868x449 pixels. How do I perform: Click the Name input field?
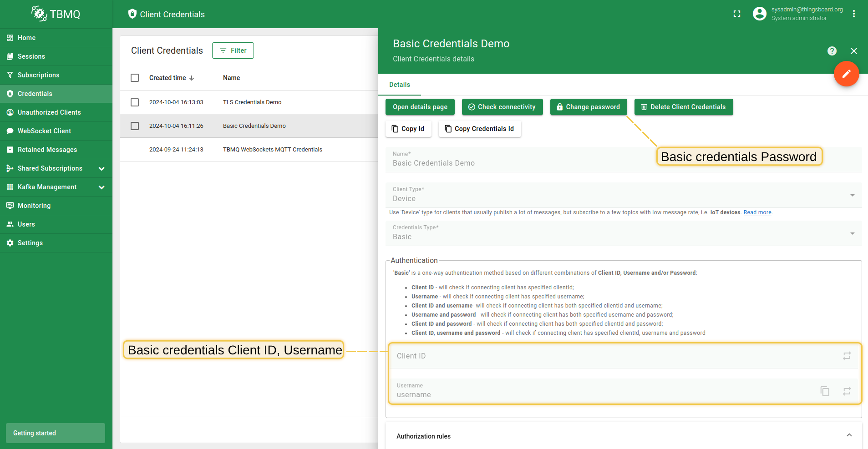[x=519, y=163]
